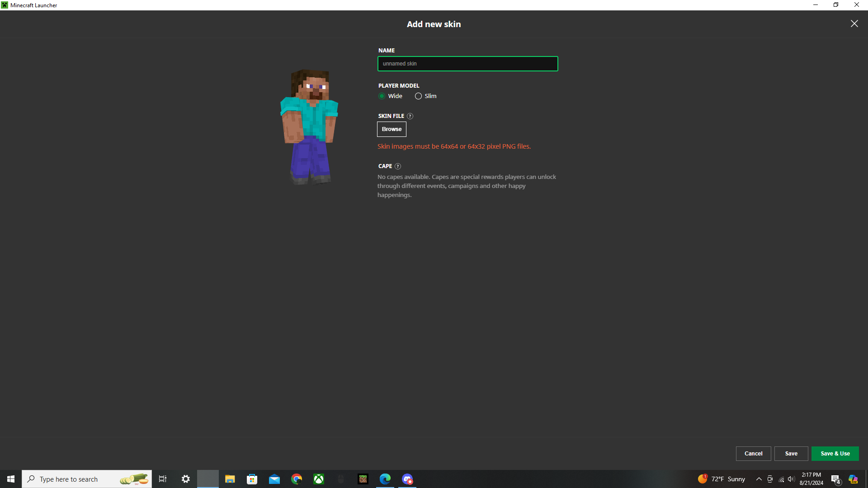Screen dimensions: 868x488
Task: Open the volume control in the tray
Action: (x=791, y=479)
